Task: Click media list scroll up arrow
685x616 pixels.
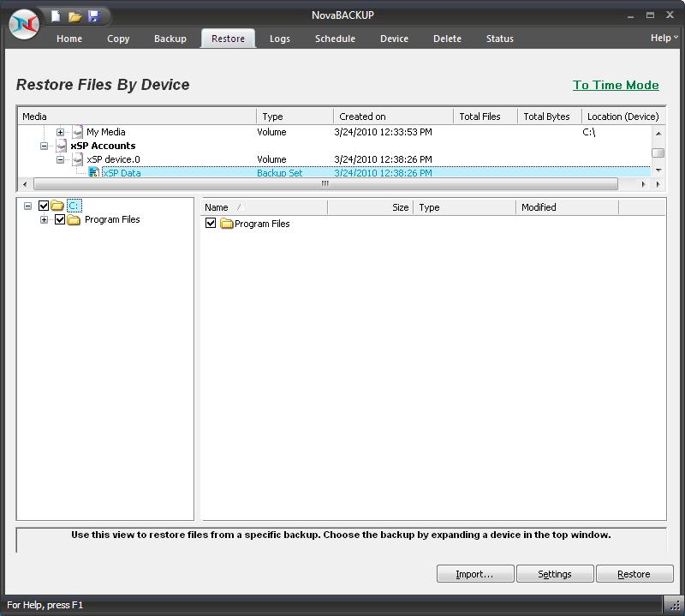Action: pyautogui.click(x=658, y=134)
